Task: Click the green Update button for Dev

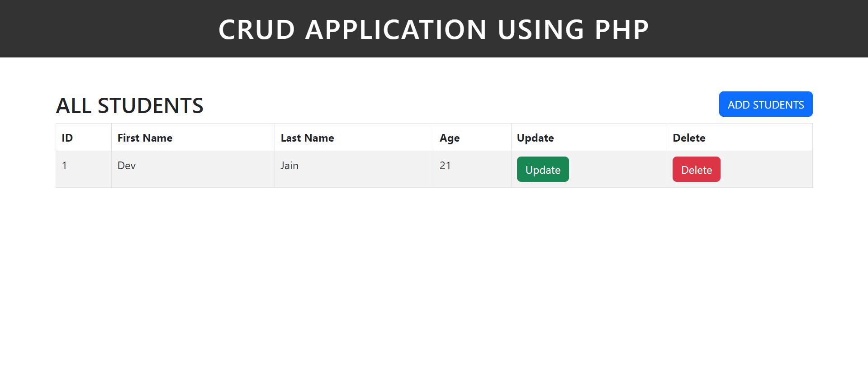Action: tap(542, 169)
